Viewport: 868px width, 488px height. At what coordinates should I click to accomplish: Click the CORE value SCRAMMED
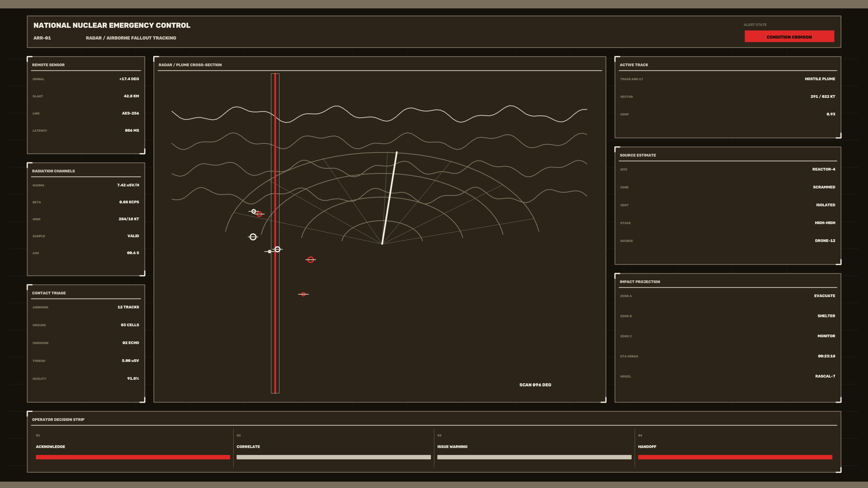tap(824, 187)
